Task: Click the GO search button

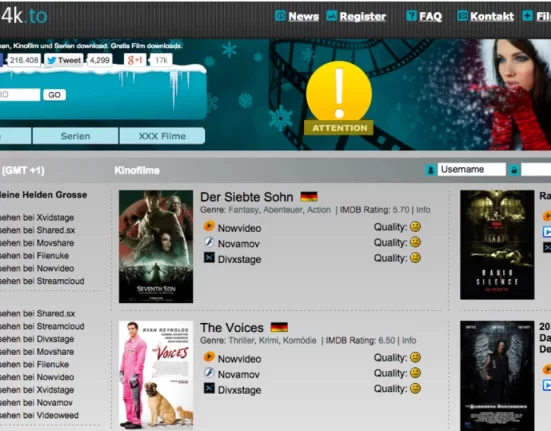Action: click(54, 95)
